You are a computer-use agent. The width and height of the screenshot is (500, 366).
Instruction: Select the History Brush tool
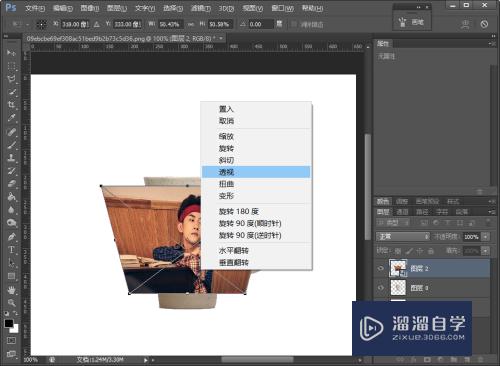point(11,171)
